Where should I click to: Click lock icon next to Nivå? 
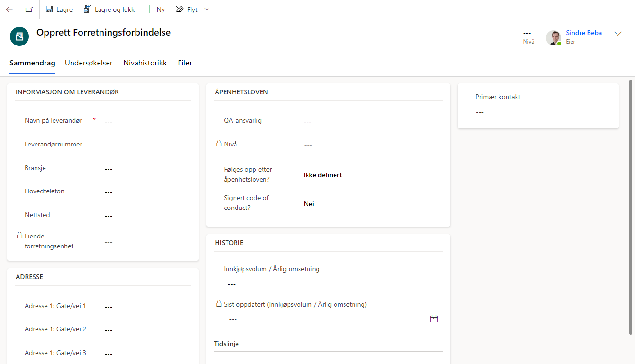pos(219,143)
